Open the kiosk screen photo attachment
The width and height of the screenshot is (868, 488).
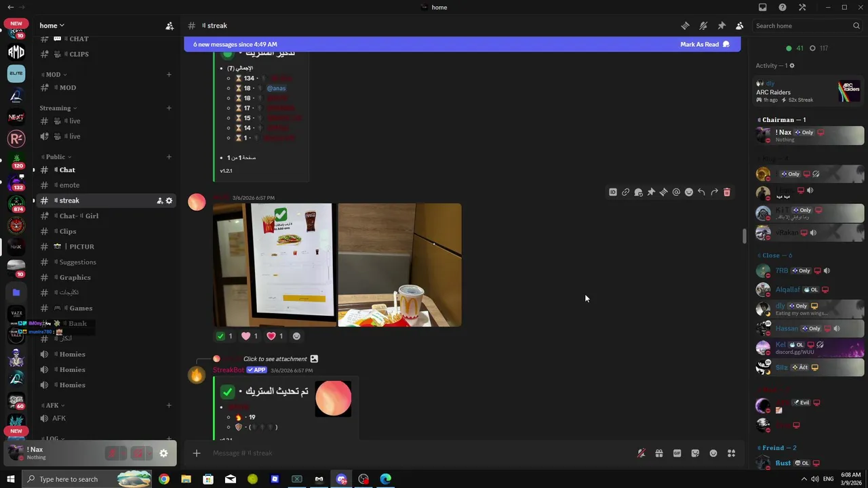pyautogui.click(x=275, y=265)
